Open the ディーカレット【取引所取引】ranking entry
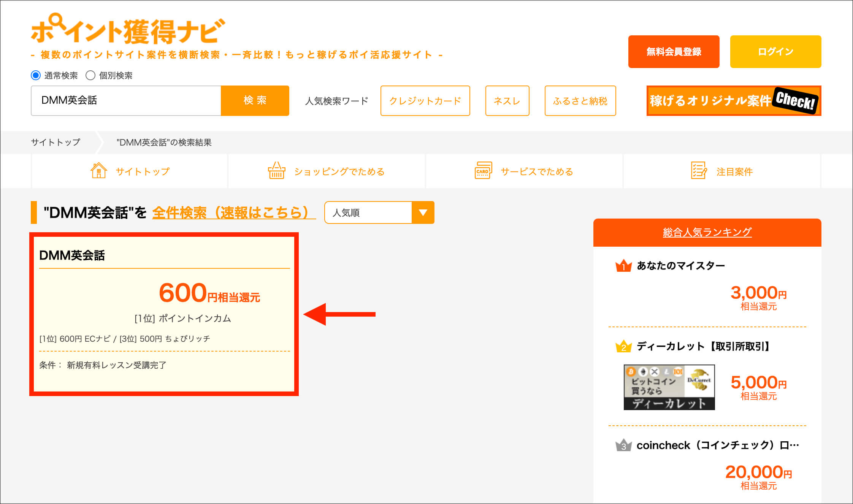 [x=702, y=346]
